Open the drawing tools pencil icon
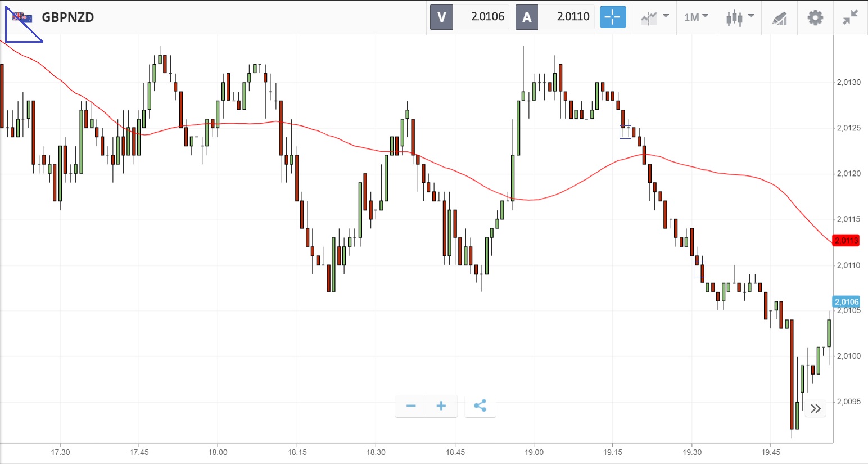This screenshot has width=868, height=464. [780, 18]
